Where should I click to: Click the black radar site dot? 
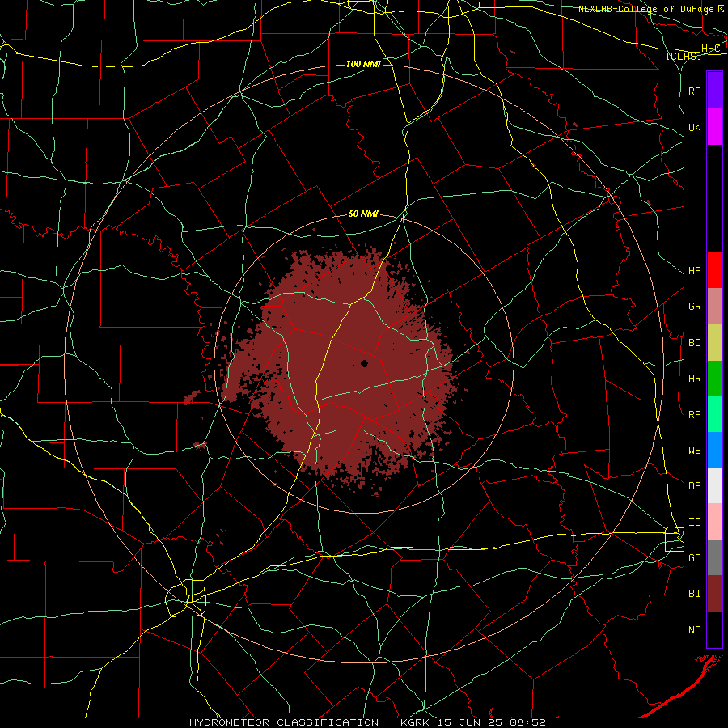click(x=365, y=363)
